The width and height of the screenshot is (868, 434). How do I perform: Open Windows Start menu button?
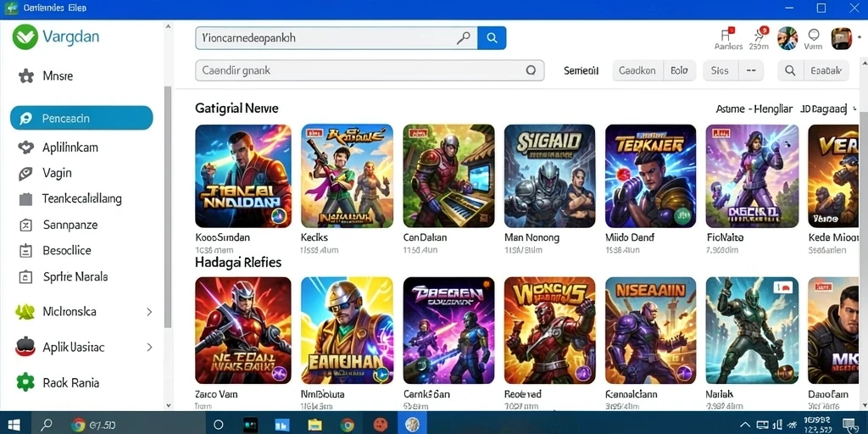(14, 425)
